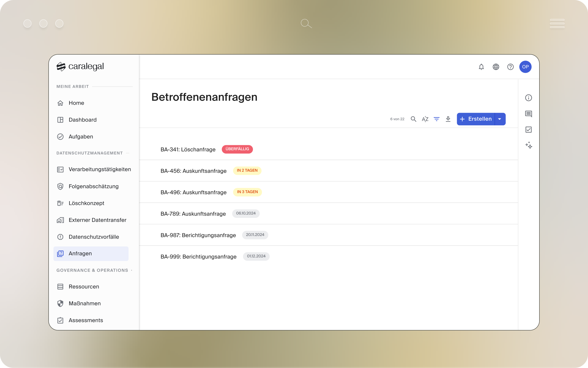This screenshot has height=368, width=588.
Task: Select the tasks checkbox icon on right sidebar
Action: click(529, 130)
